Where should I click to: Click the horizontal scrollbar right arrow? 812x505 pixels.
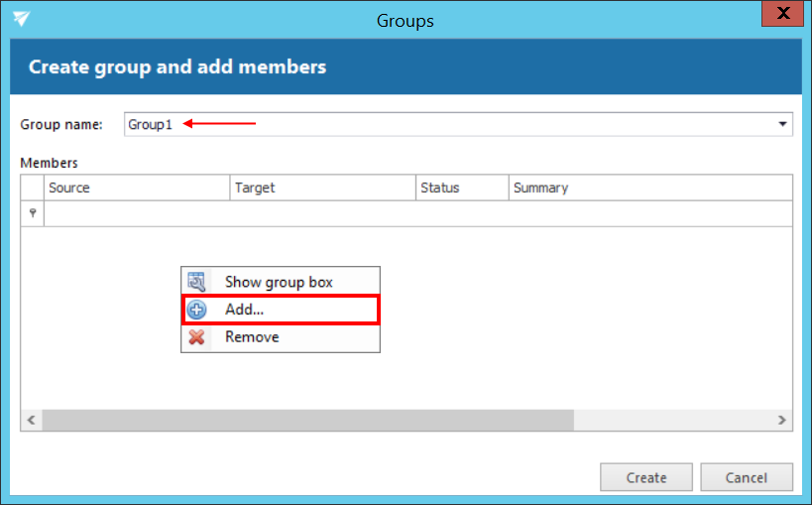(782, 420)
